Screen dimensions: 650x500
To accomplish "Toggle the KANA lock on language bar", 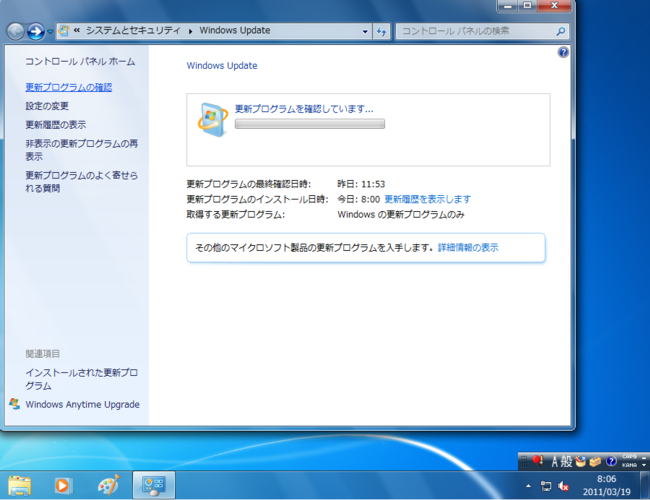I will coord(629,465).
